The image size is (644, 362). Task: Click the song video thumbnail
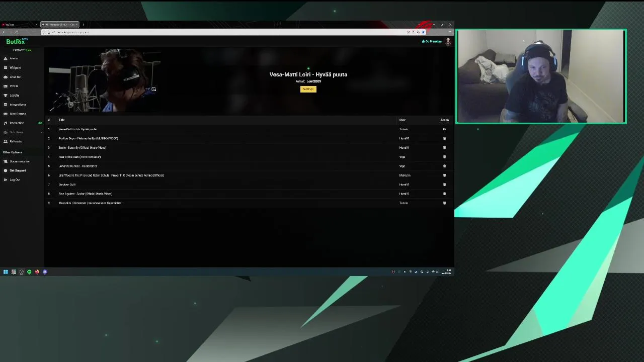point(105,80)
